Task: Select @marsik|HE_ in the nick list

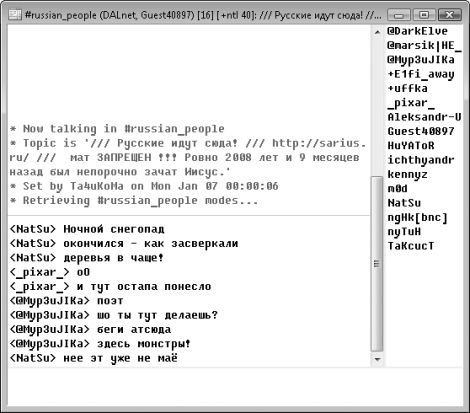Action: 424,45
